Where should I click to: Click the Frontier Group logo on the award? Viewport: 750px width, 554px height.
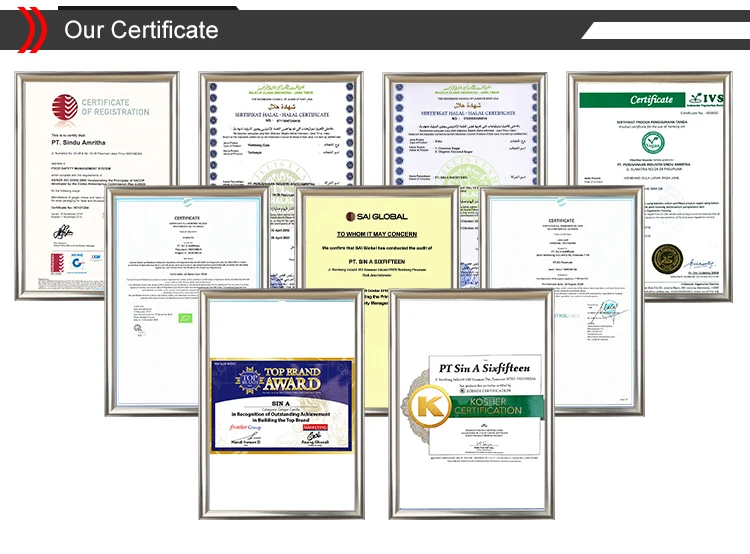(245, 427)
